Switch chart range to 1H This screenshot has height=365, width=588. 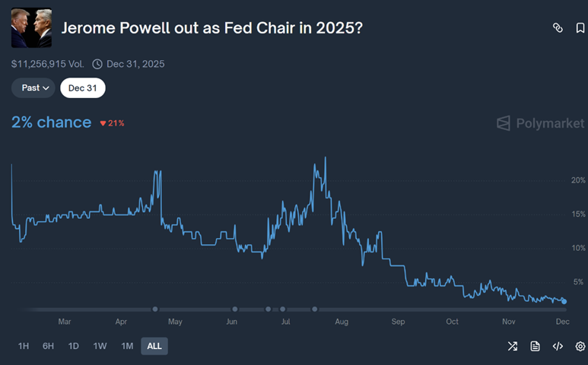(x=24, y=346)
